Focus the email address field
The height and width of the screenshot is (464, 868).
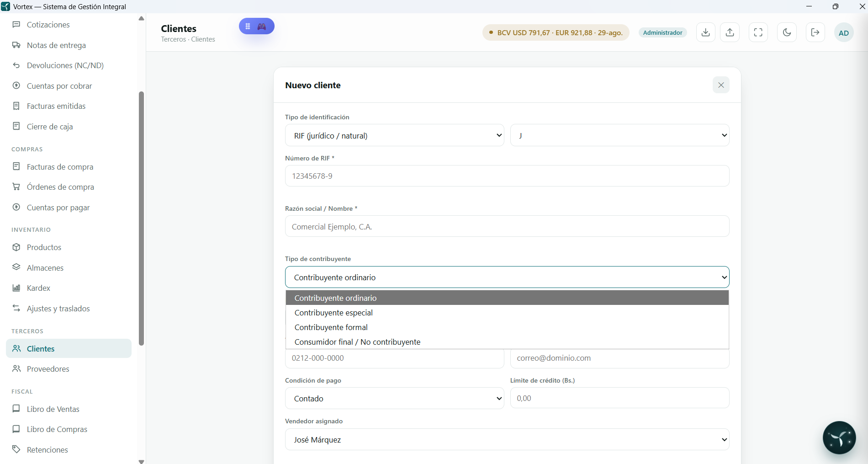tap(619, 358)
